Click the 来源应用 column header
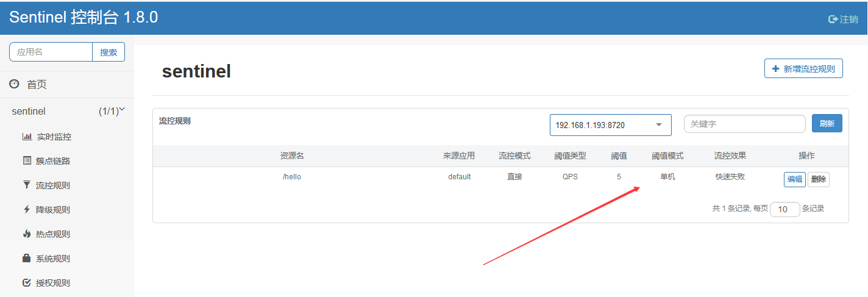 pyautogui.click(x=459, y=156)
